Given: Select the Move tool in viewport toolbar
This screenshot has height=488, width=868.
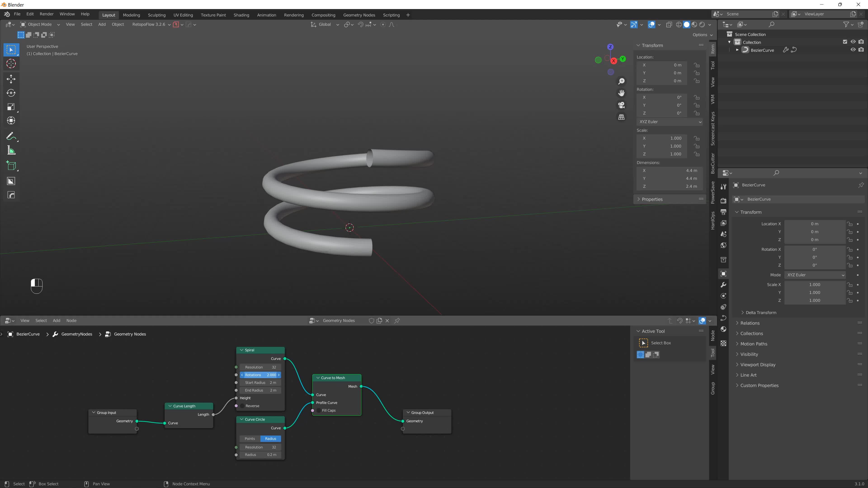Looking at the screenshot, I should 11,79.
